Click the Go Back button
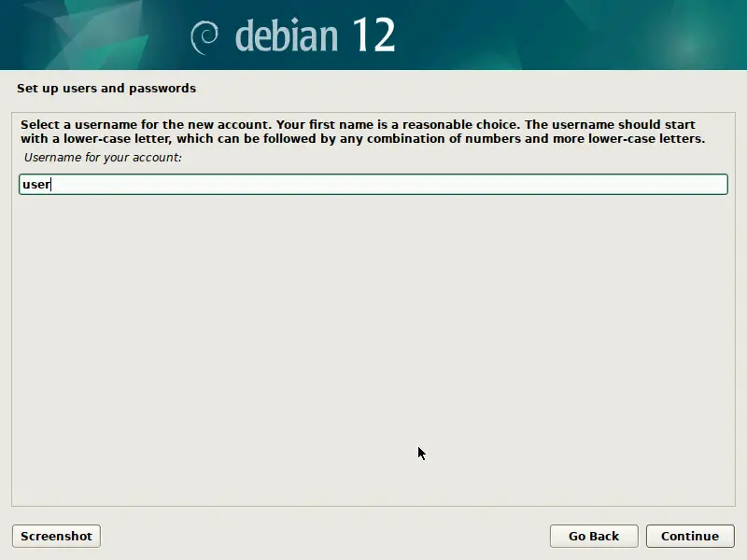Viewport: 747px width, 560px height. (x=594, y=536)
